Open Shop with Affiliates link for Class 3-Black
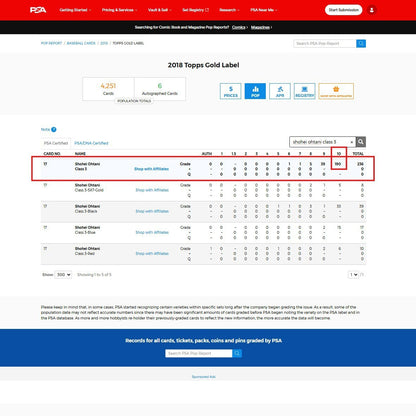This screenshot has height=416, width=416. pyautogui.click(x=152, y=211)
